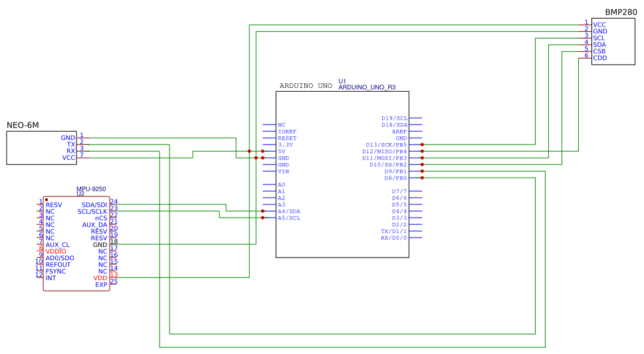Click the MPU-9250 AUX_DA pin label

click(94, 224)
